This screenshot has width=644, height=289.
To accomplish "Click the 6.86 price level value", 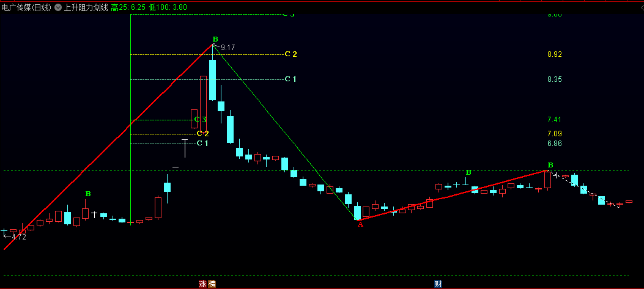I will pos(555,144).
